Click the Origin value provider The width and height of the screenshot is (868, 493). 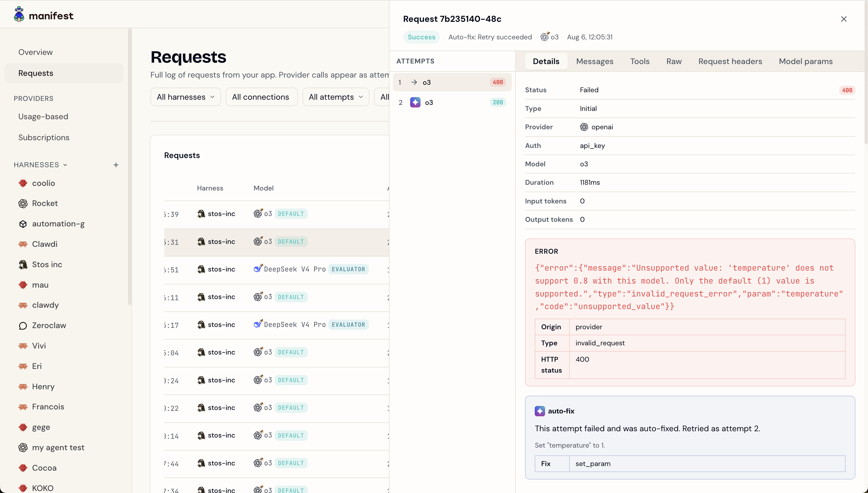589,327
